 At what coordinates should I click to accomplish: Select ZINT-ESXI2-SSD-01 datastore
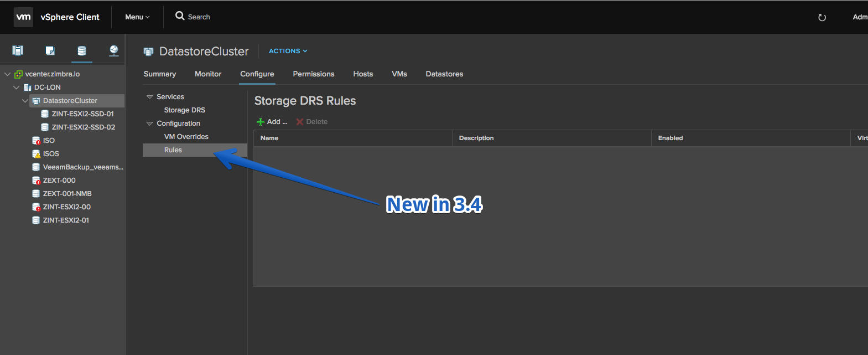click(x=83, y=114)
